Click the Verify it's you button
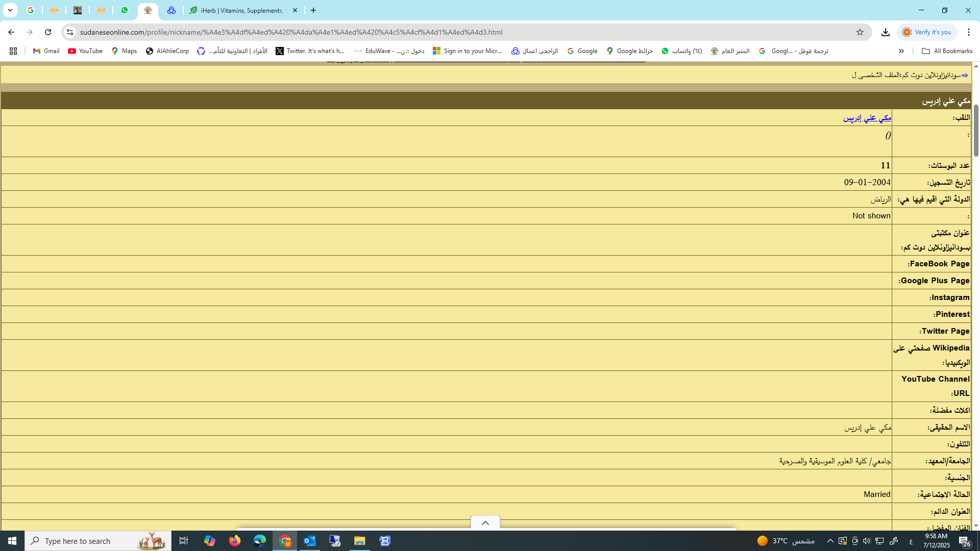The image size is (980, 551). [x=927, y=32]
